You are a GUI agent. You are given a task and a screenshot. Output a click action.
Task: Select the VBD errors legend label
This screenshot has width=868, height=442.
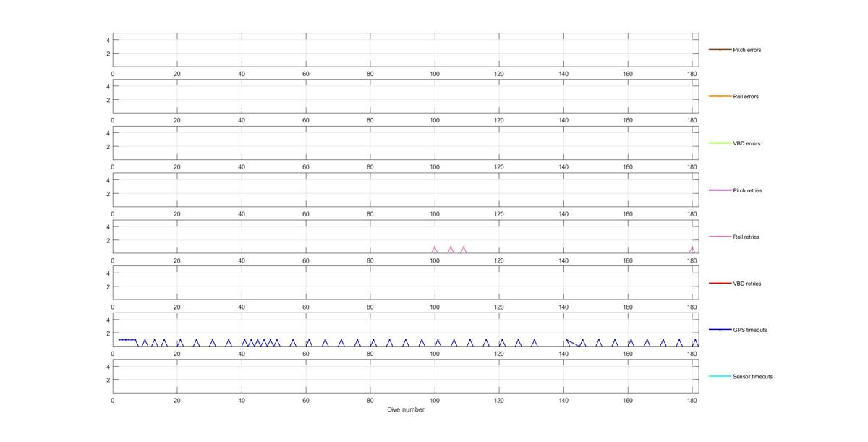tap(746, 143)
